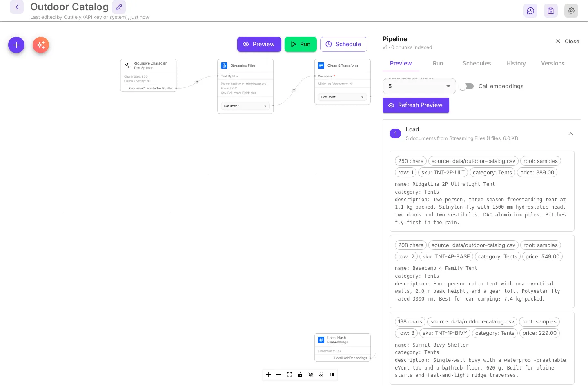Click 'Minimum Characters: 20' in Clean & Transform
Screen dimensions: 588x392
pyautogui.click(x=335, y=84)
